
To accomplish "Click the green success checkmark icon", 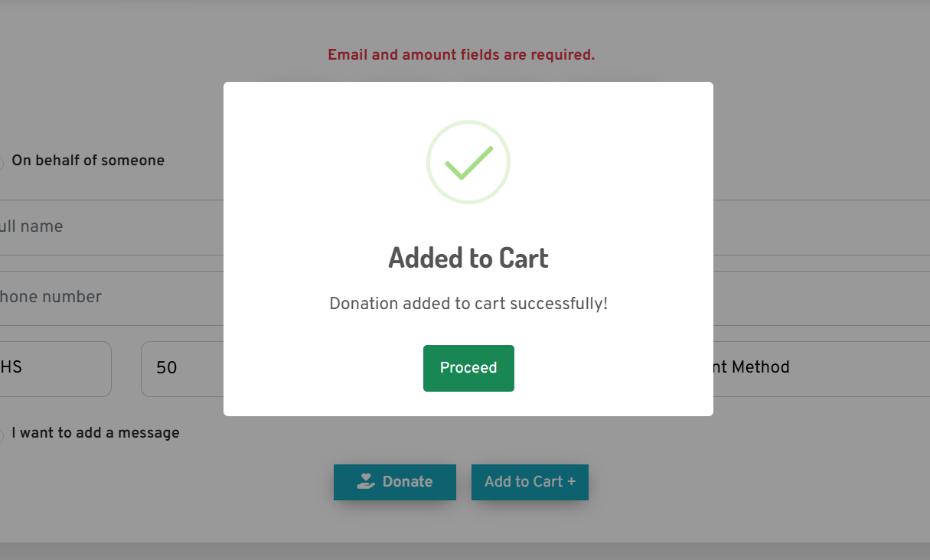I will point(468,162).
